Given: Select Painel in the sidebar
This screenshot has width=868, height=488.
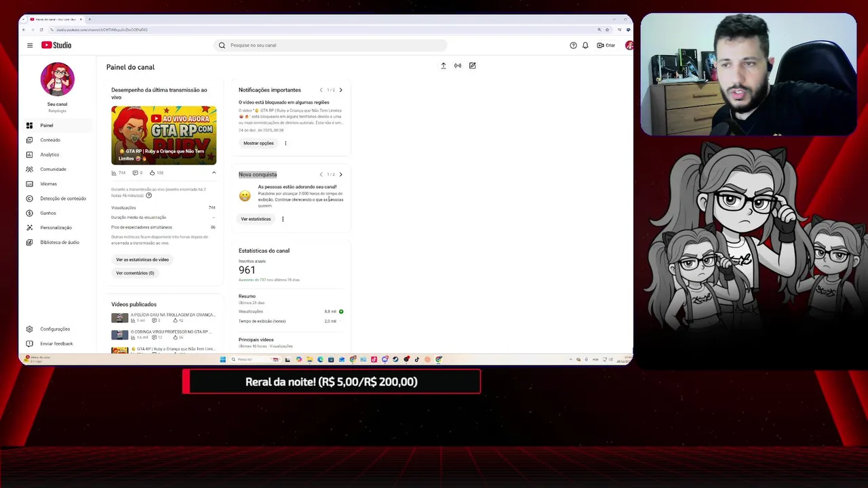Looking at the screenshot, I should [x=57, y=125].
